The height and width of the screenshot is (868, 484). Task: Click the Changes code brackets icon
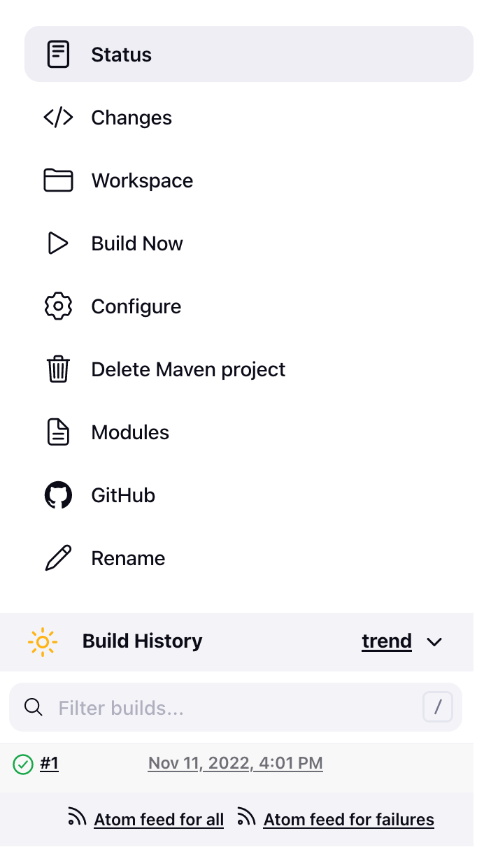point(58,118)
